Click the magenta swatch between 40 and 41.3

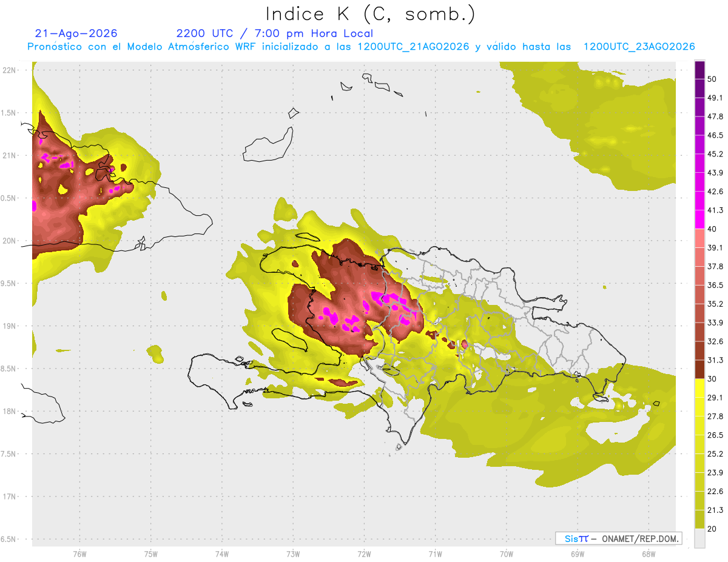[x=699, y=219]
